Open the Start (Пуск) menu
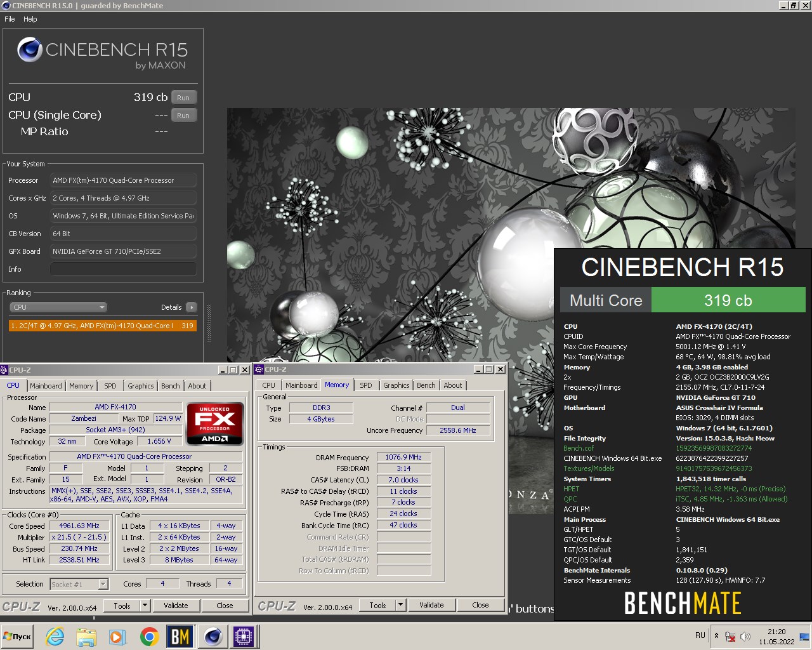 click(x=17, y=636)
